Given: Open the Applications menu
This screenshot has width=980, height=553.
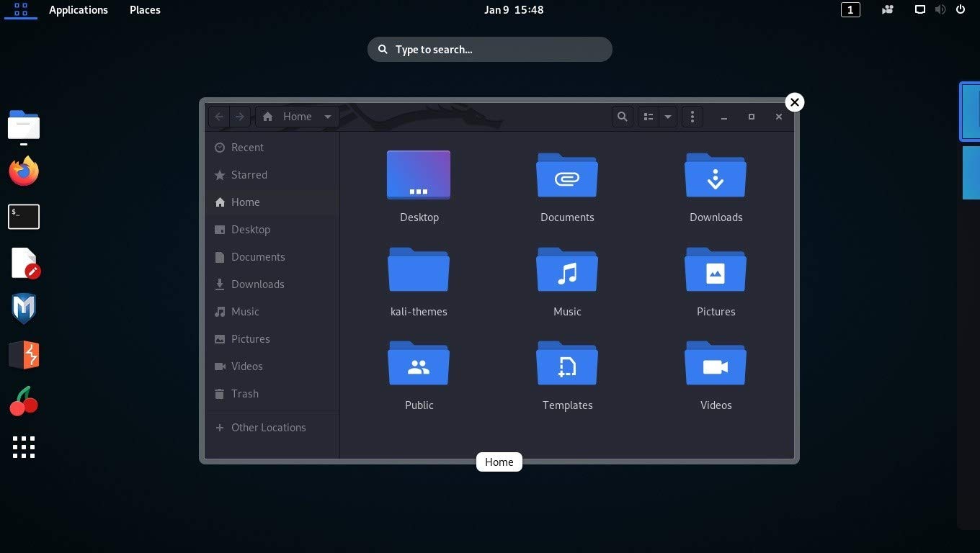Looking at the screenshot, I should tap(78, 10).
